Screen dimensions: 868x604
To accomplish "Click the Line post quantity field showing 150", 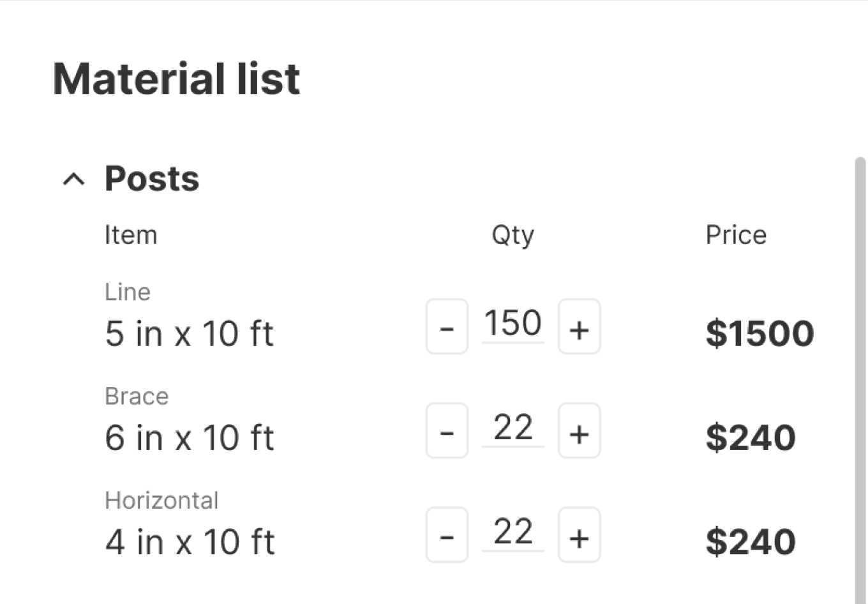I will 513,324.
